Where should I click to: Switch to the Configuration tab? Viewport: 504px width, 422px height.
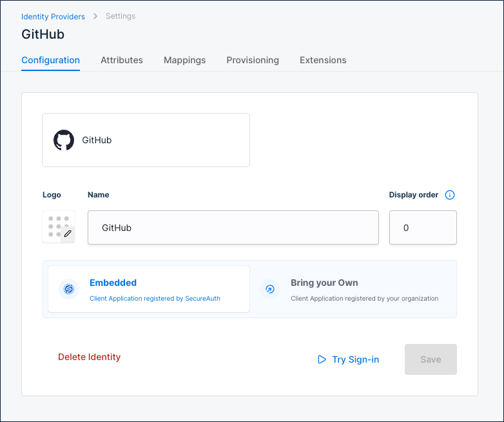click(x=50, y=60)
